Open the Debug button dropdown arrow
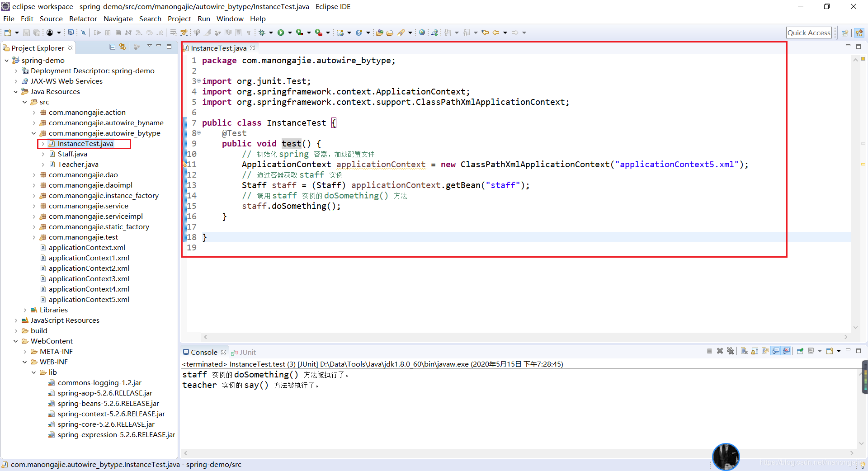The height and width of the screenshot is (471, 868). pos(271,33)
